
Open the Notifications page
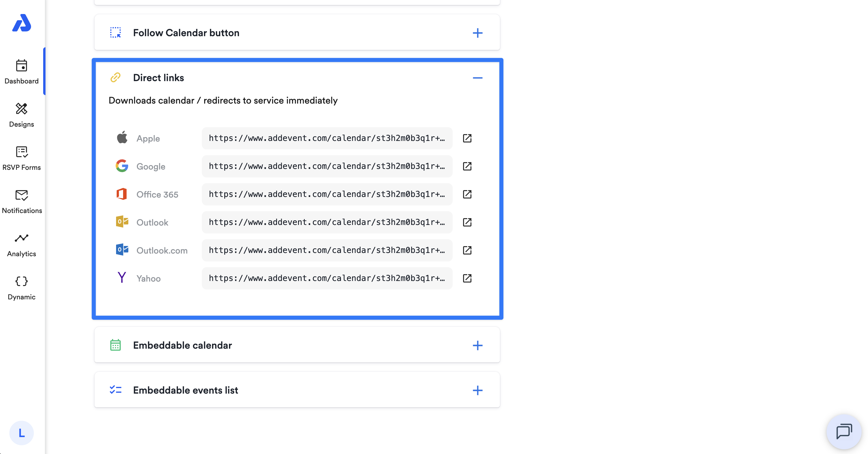tap(22, 201)
